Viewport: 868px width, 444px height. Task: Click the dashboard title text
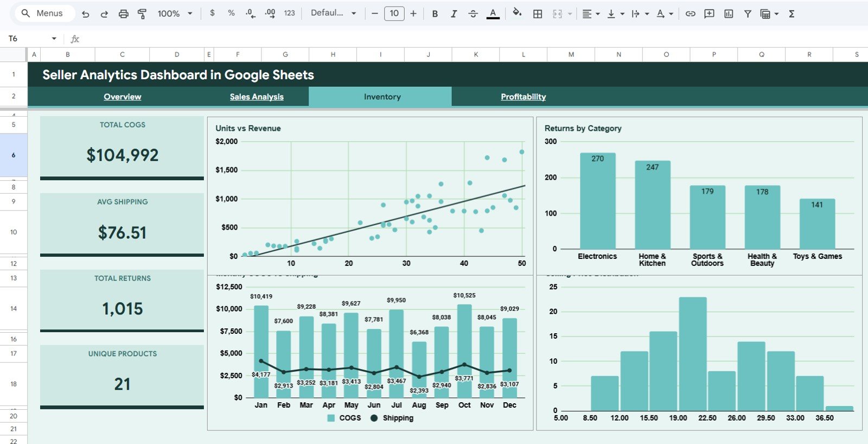click(x=178, y=75)
